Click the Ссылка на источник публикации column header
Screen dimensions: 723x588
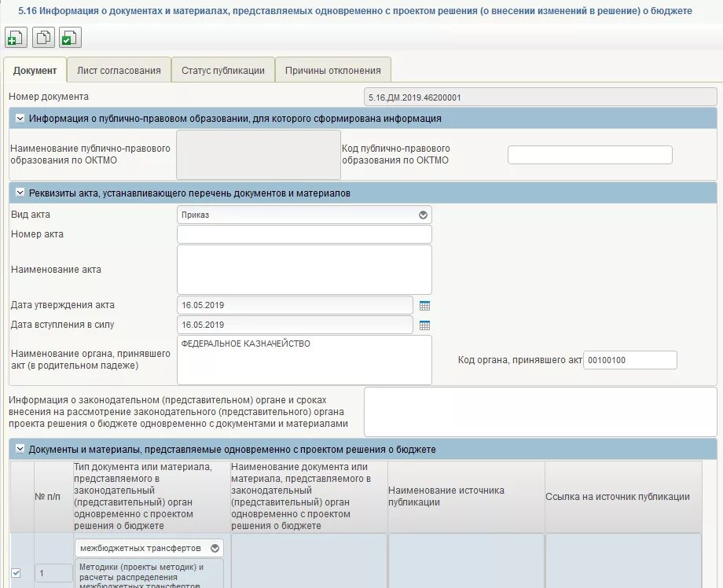coord(623,497)
